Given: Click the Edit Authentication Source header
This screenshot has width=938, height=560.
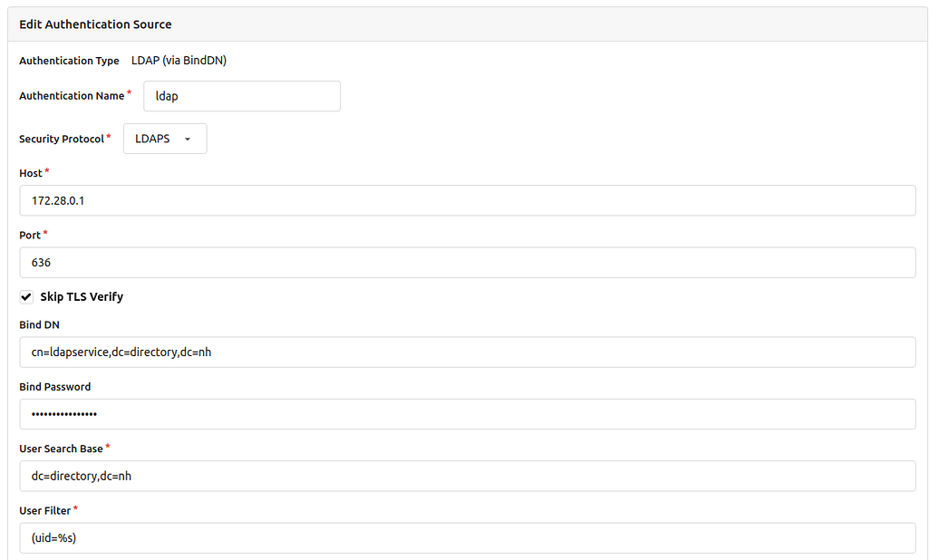Looking at the screenshot, I should point(95,24).
